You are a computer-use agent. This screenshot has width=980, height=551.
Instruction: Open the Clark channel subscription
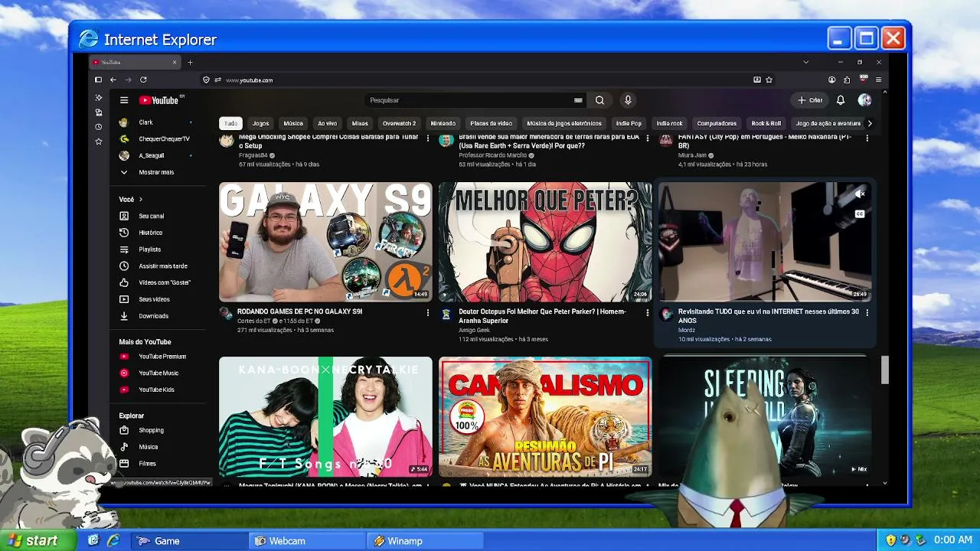[x=145, y=122]
